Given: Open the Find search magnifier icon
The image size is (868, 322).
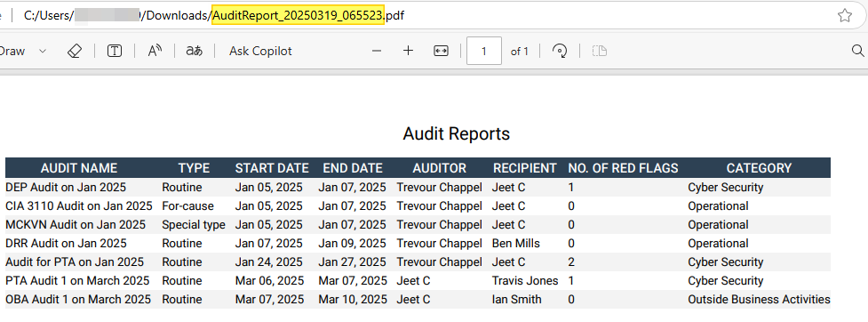Looking at the screenshot, I should pos(857,51).
